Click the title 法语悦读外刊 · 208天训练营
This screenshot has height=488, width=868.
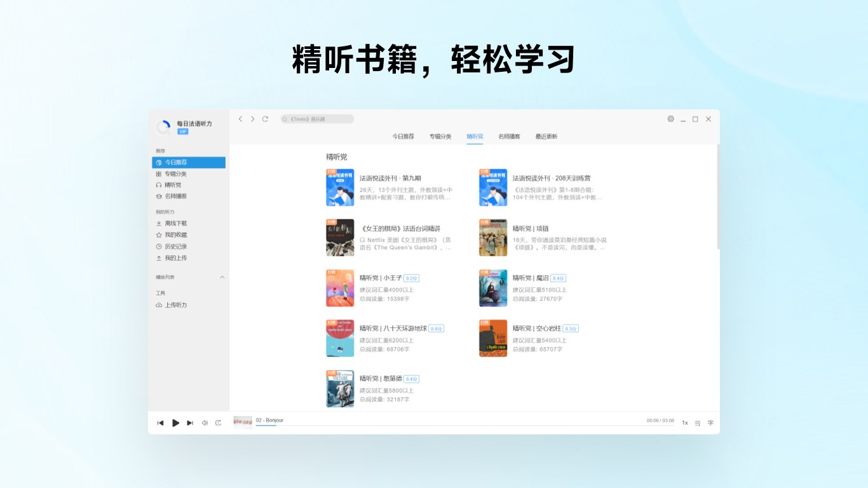coord(552,179)
